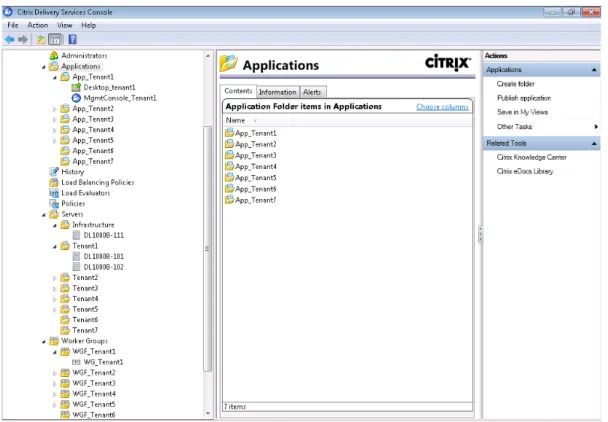
Task: Expand the App_Tenant2 tree node
Action: 55,109
